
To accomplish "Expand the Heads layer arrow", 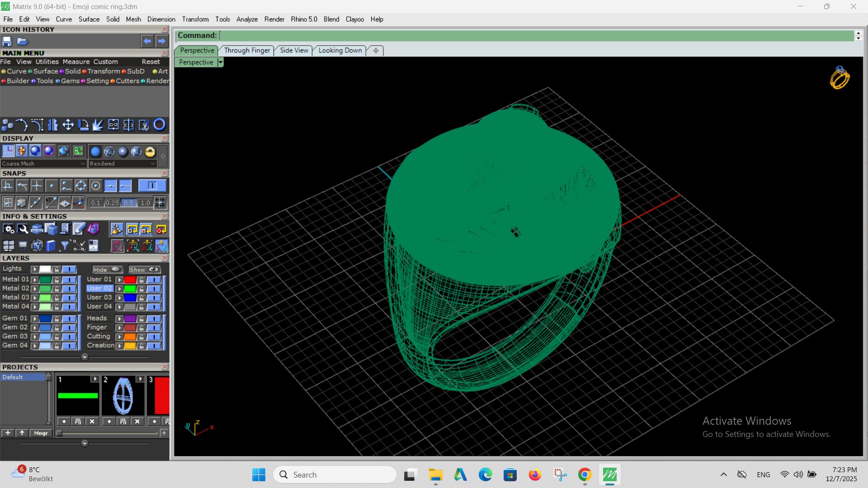I will click(119, 319).
